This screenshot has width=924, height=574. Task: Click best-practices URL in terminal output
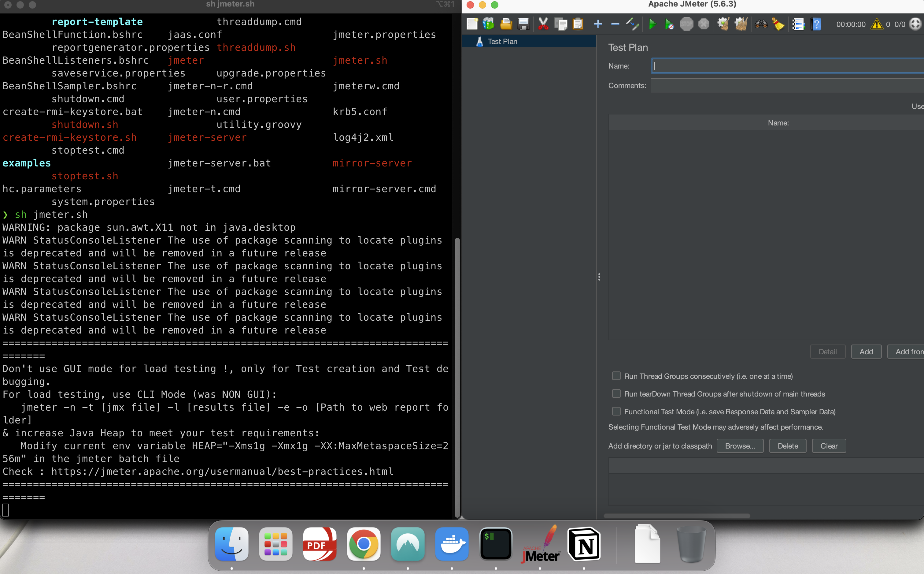222,471
